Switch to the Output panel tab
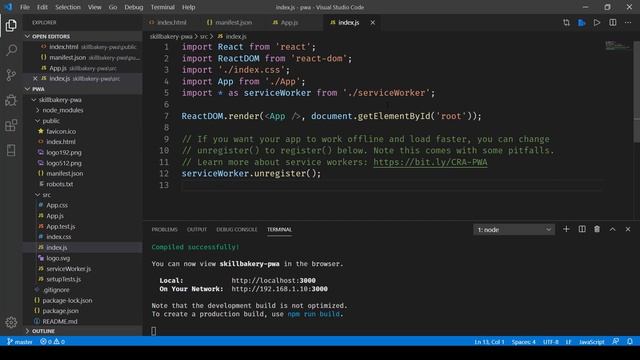 coord(197,230)
